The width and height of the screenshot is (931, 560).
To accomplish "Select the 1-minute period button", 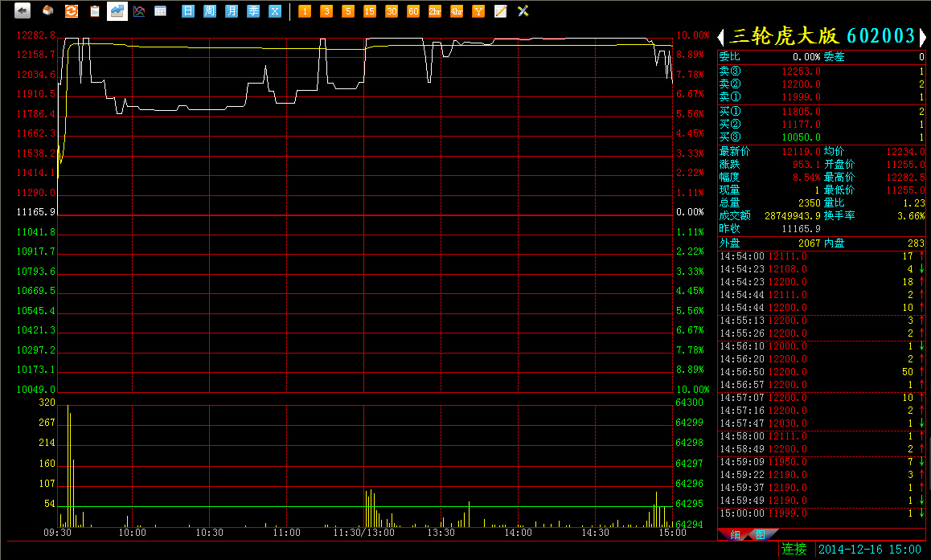I will [305, 11].
